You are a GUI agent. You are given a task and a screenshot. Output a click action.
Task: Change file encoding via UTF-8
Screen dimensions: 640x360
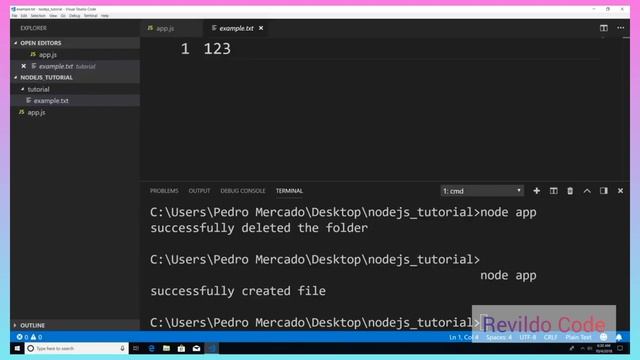527,337
